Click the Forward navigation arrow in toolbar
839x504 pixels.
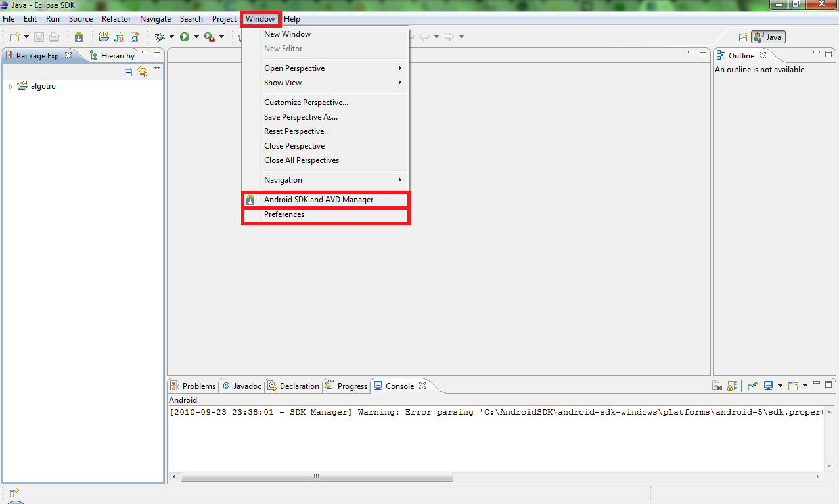click(x=449, y=37)
